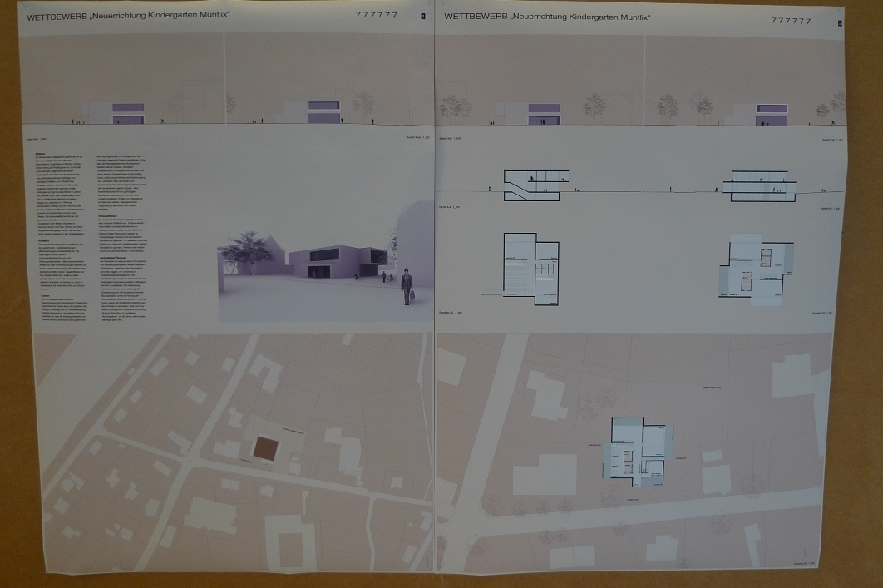Click the 777777 code on the right poster
Image resolution: width=883 pixels, height=588 pixels.
pos(791,21)
